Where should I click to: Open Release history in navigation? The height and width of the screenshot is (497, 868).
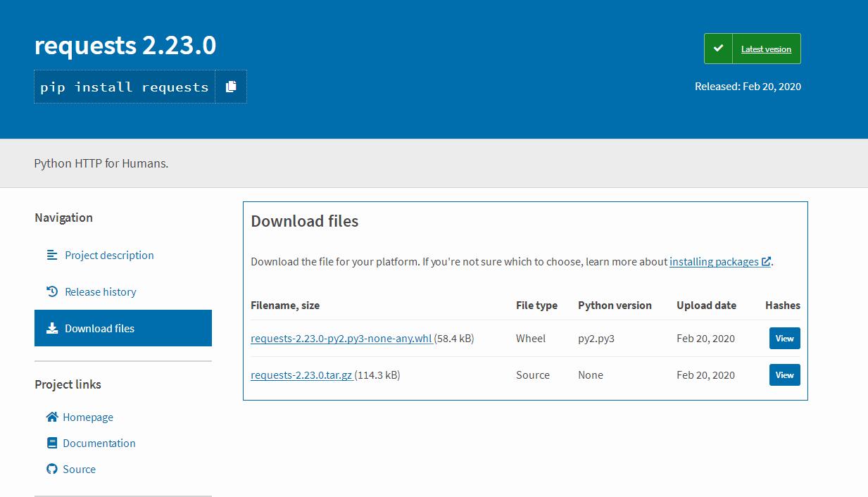[101, 291]
